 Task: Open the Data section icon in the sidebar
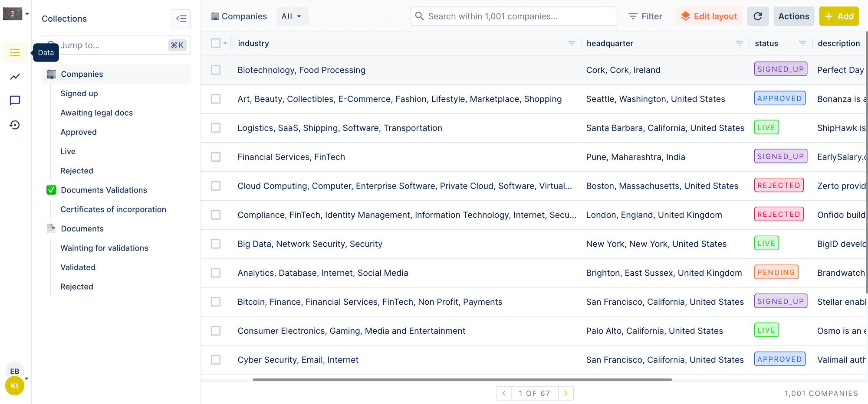15,52
